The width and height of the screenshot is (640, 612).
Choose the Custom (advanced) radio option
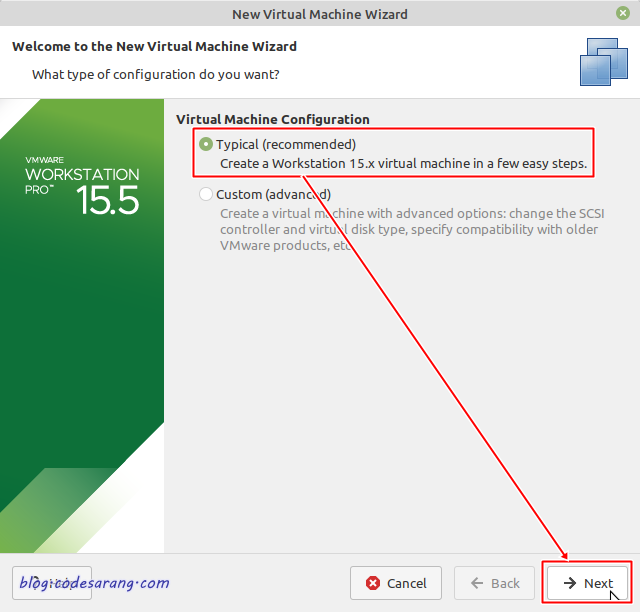pos(206,194)
